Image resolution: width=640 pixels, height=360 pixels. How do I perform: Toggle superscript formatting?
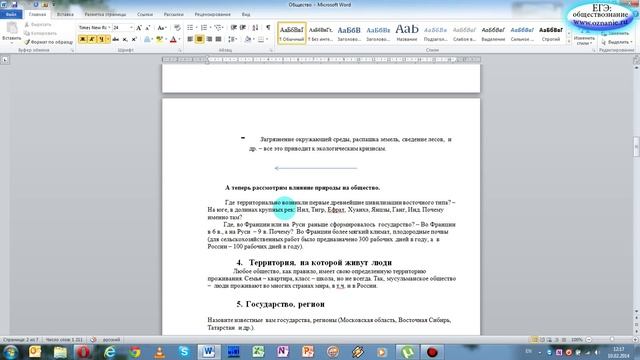134,39
